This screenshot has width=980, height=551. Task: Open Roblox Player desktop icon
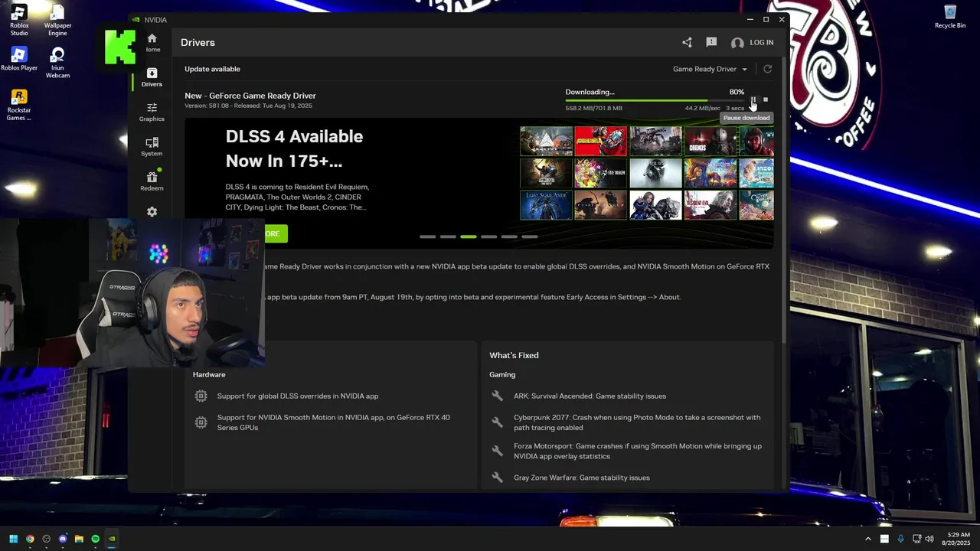tap(19, 59)
